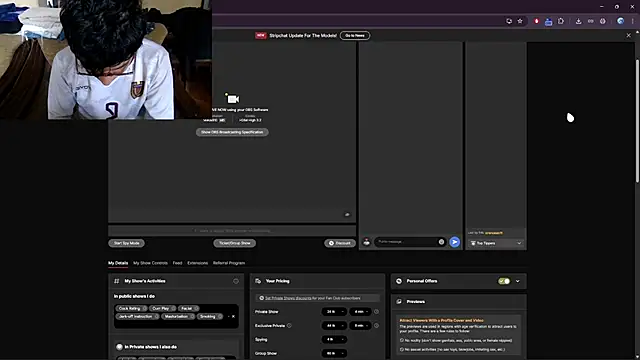Open the emoji picker in chat input

tap(441, 242)
